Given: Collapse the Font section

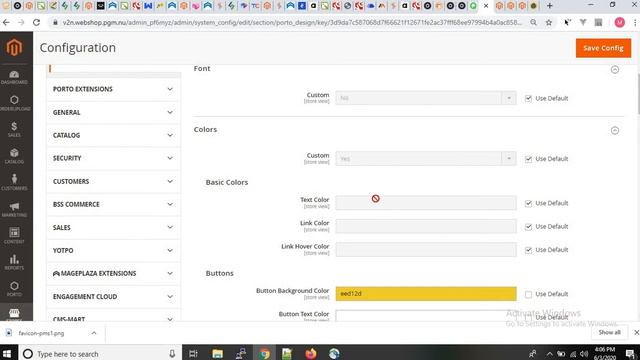Looking at the screenshot, I should click(615, 69).
